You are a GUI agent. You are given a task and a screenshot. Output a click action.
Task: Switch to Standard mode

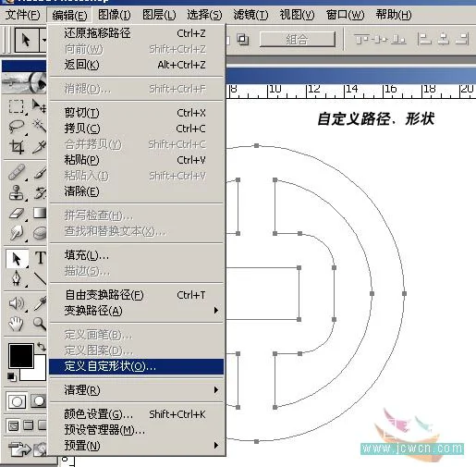pyautogui.click(x=17, y=401)
